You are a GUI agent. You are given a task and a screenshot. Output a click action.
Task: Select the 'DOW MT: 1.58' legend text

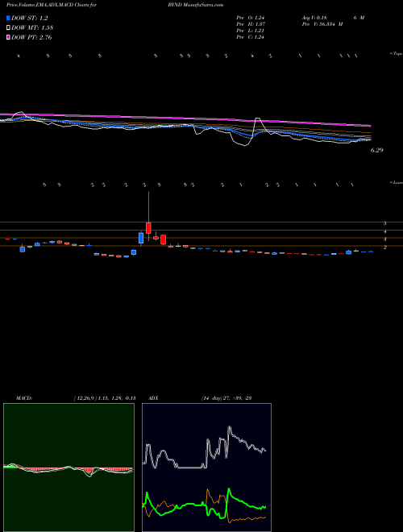(x=32, y=28)
